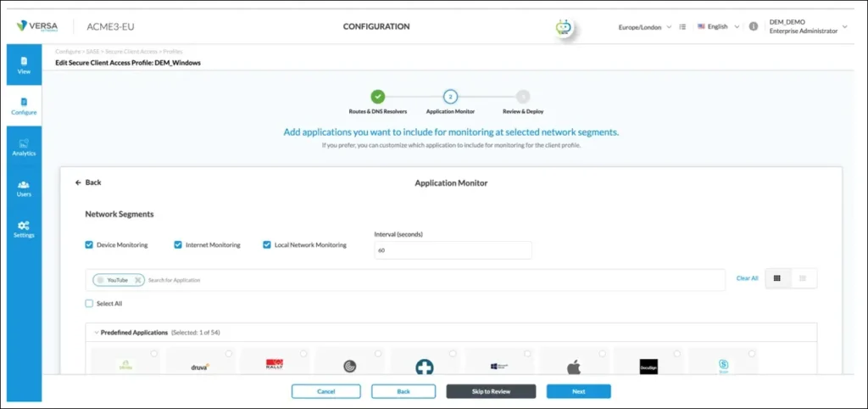Uncheck the Device Monitoring checkbox
Image resolution: width=868 pixels, height=409 pixels.
click(89, 245)
